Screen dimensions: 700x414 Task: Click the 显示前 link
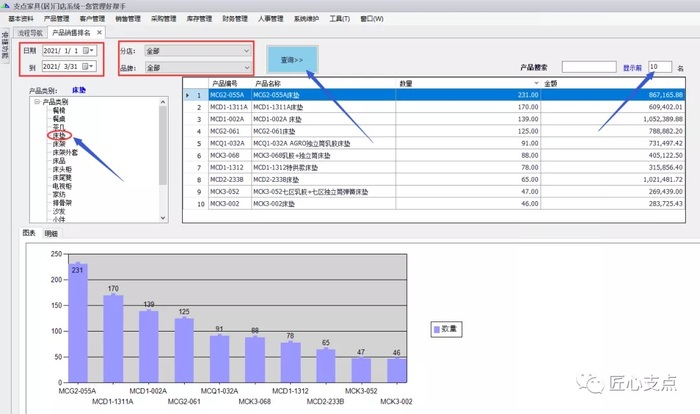click(x=632, y=67)
